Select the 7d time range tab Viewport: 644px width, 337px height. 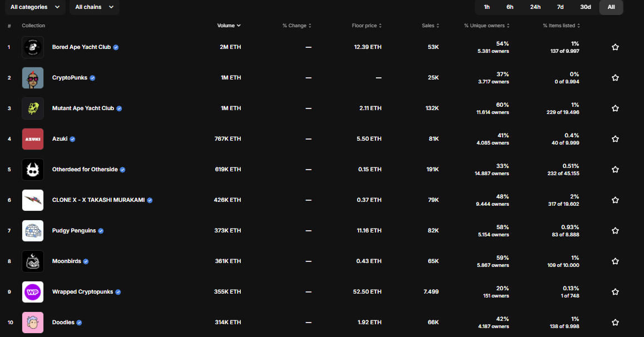tap(560, 7)
